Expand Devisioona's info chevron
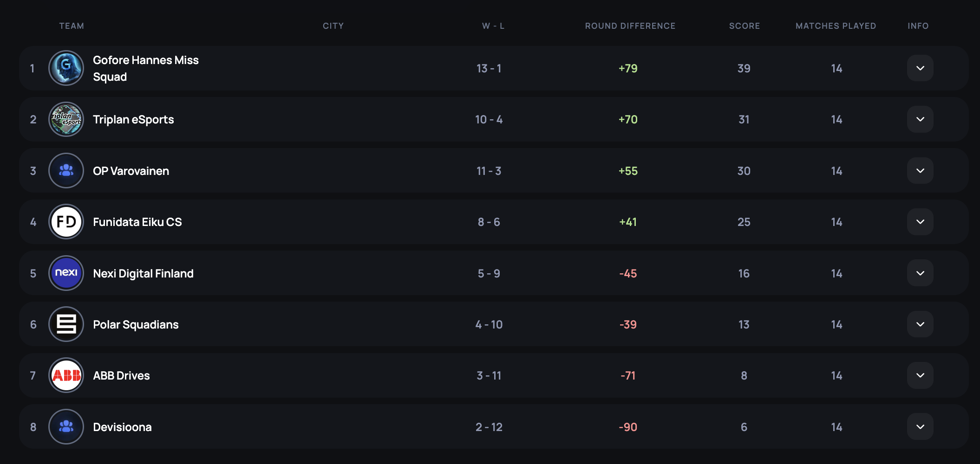This screenshot has height=464, width=980. (920, 427)
